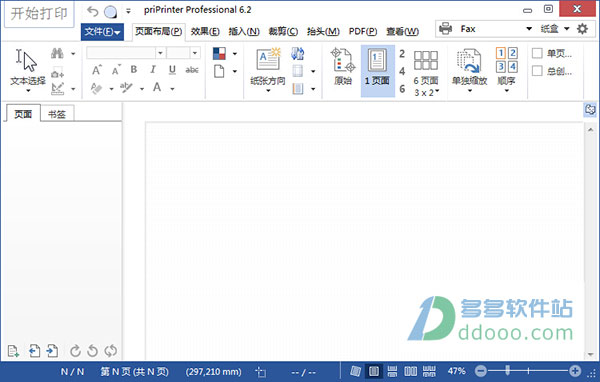
Task: Toggle strikethrough abc formatting
Action: tap(192, 70)
